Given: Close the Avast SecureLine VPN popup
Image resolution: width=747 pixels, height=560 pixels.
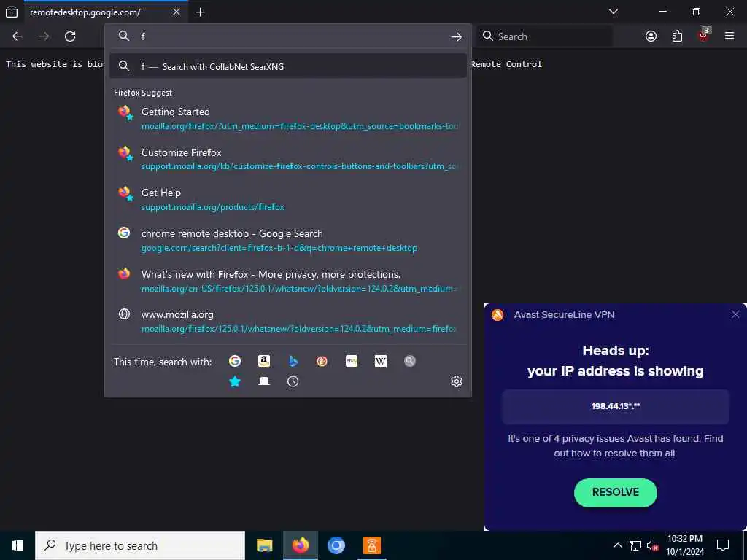Looking at the screenshot, I should pos(735,314).
